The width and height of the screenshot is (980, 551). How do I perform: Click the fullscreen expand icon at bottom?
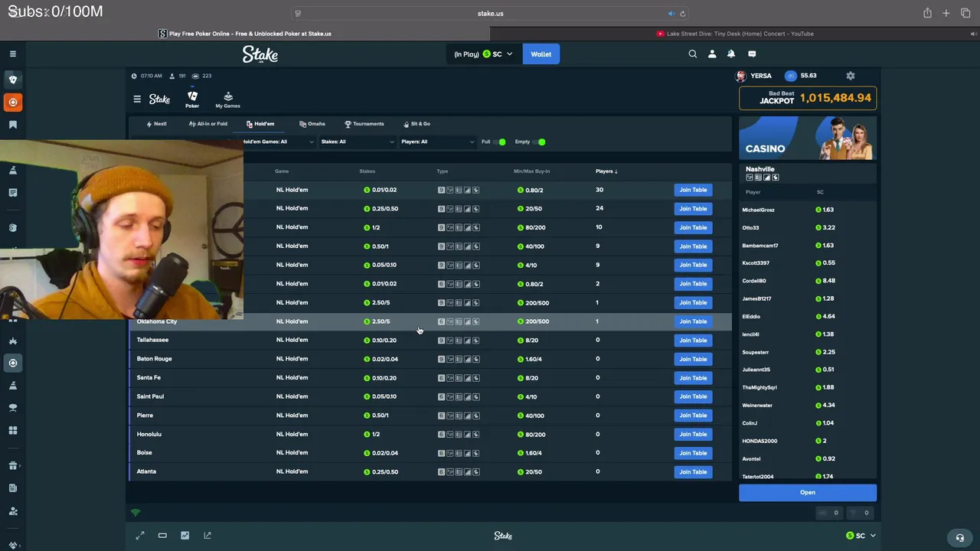click(140, 536)
